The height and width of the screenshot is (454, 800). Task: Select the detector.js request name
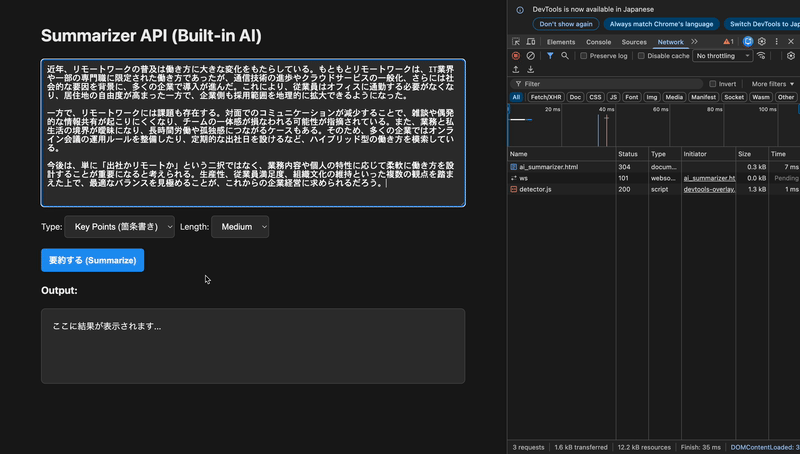tap(535, 189)
